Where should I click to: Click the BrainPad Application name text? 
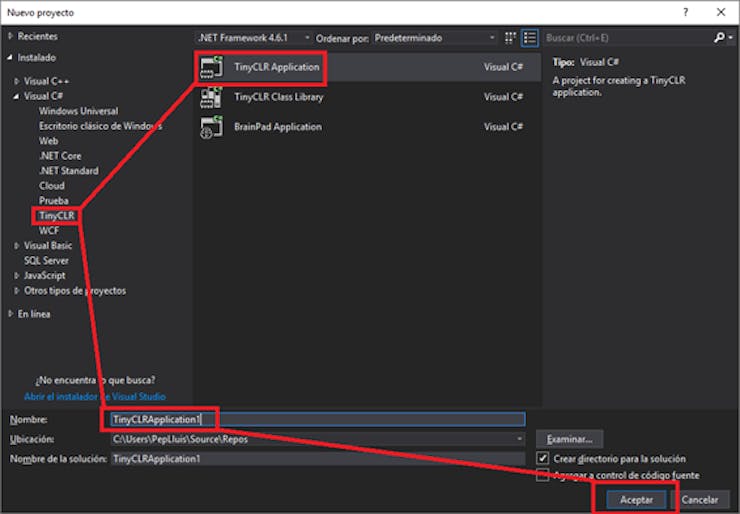click(x=278, y=126)
